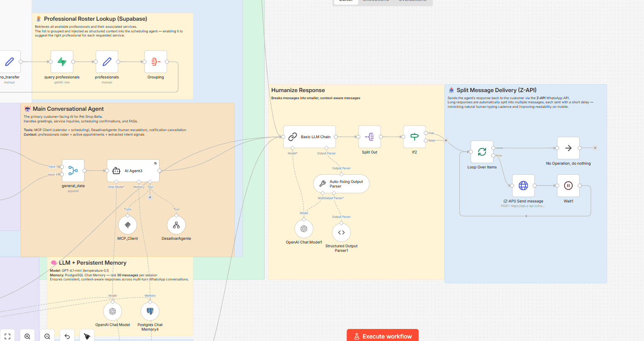644x341 pixels.
Task: Click the Professional Roster Lookup (Supabase) title
Action: pos(95,19)
